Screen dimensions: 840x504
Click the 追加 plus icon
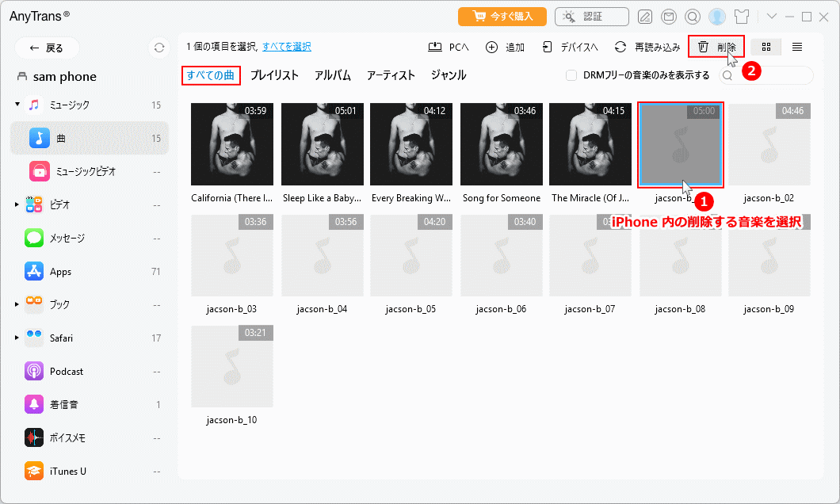pyautogui.click(x=491, y=47)
